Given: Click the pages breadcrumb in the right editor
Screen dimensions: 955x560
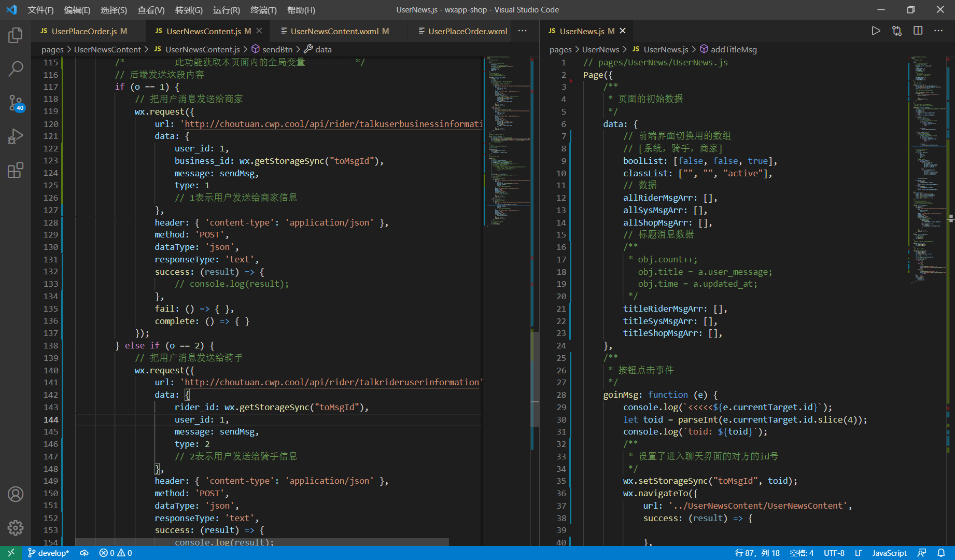Looking at the screenshot, I should 560,50.
